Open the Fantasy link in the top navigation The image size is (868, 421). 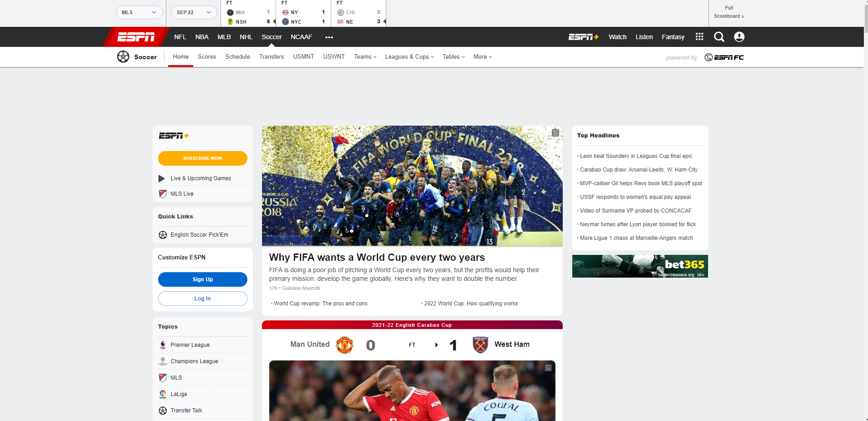click(x=673, y=37)
